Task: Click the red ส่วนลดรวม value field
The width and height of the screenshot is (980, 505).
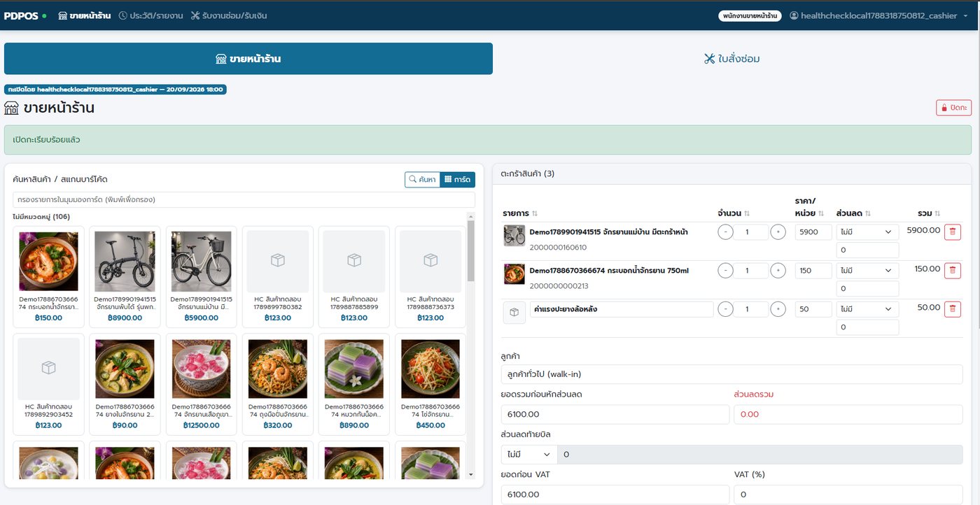Action: coord(848,414)
